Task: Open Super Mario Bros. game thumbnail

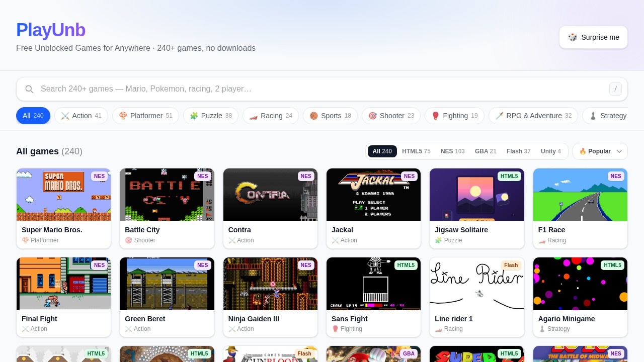Action: 63,195
